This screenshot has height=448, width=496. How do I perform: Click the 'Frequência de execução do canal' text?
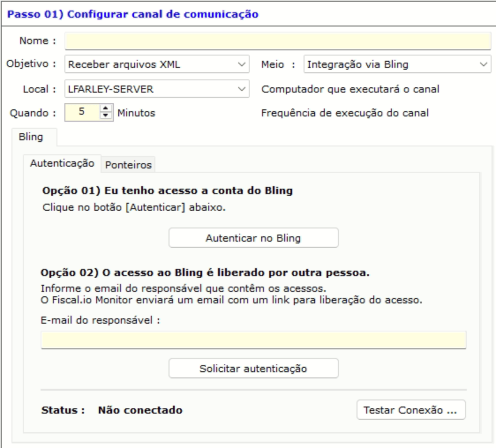point(345,113)
